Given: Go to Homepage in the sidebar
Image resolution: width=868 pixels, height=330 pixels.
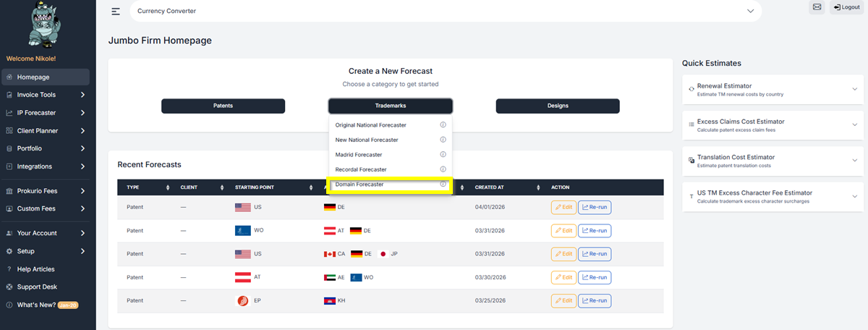Looking at the screenshot, I should click(x=45, y=77).
